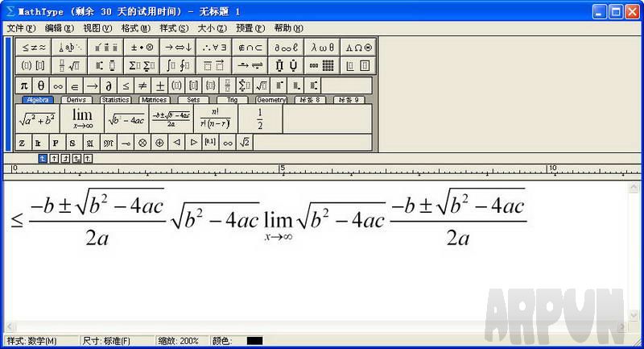The height and width of the screenshot is (349, 644).
Task: Select the decimal-aligned tab stop type
Action: pyautogui.click(x=88, y=158)
